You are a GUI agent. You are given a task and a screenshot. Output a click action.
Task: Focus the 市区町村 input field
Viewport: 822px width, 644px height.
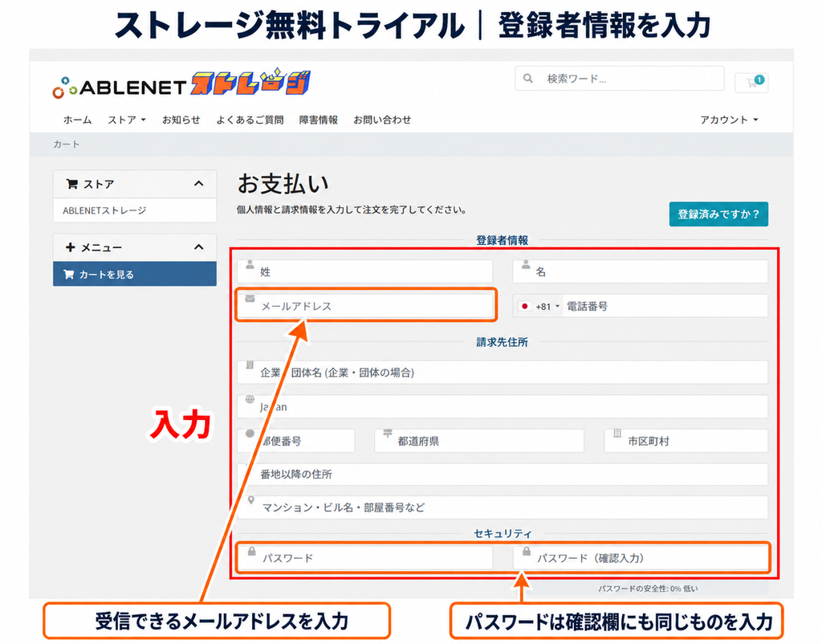[686, 441]
